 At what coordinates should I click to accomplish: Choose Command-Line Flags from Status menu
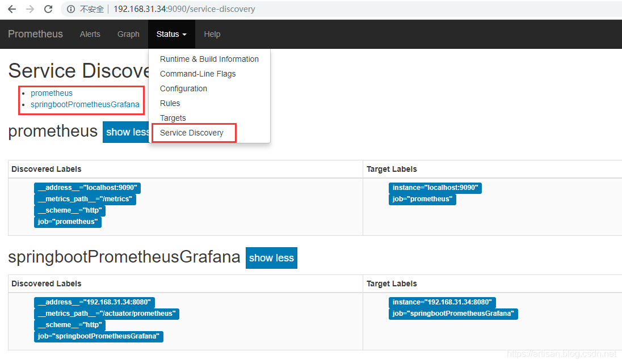point(197,74)
